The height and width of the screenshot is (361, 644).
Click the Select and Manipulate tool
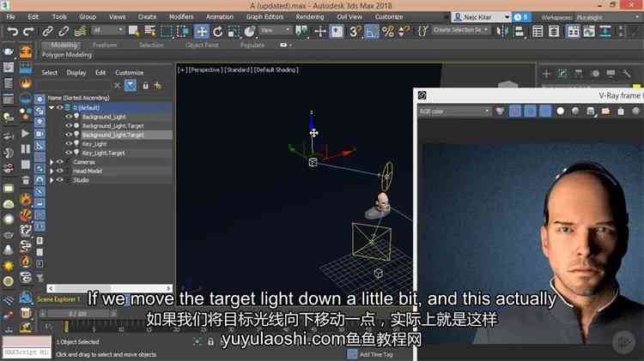(320, 31)
